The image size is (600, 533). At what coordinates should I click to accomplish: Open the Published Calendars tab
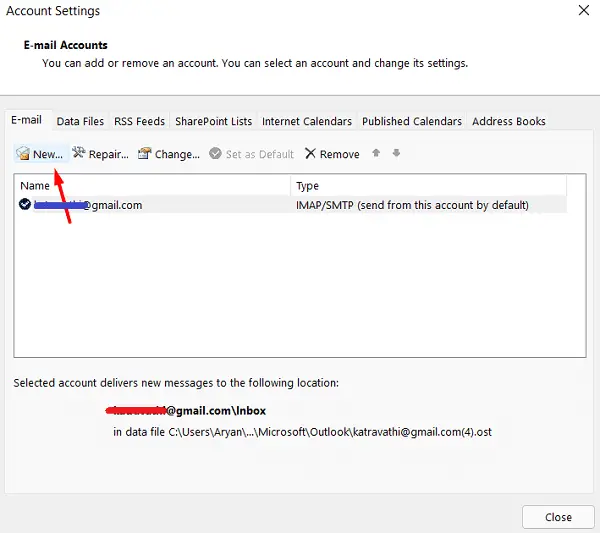coord(411,122)
